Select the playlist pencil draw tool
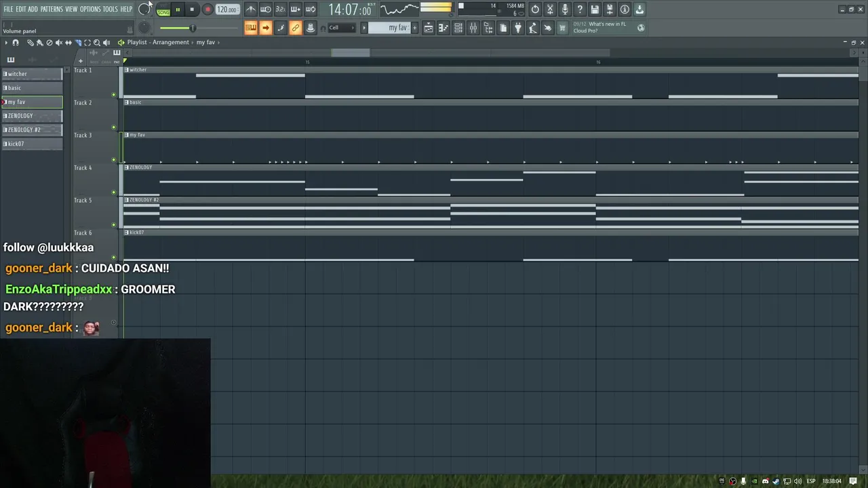This screenshot has width=868, height=488. (x=30, y=42)
